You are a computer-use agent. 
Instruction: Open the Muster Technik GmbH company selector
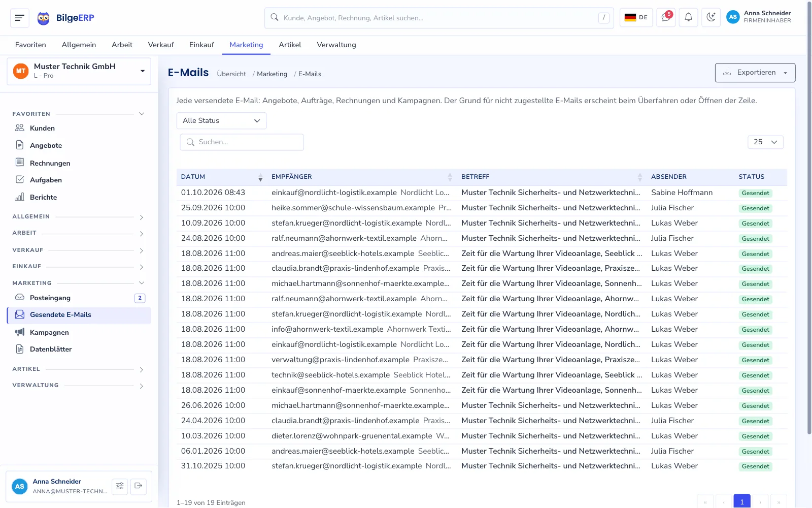point(79,71)
